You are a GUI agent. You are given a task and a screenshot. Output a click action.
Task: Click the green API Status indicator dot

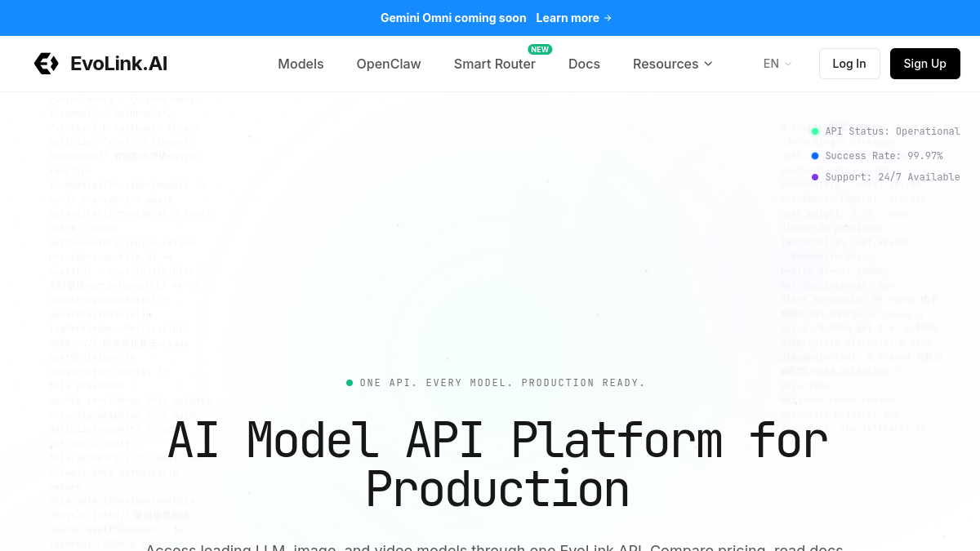pos(815,131)
